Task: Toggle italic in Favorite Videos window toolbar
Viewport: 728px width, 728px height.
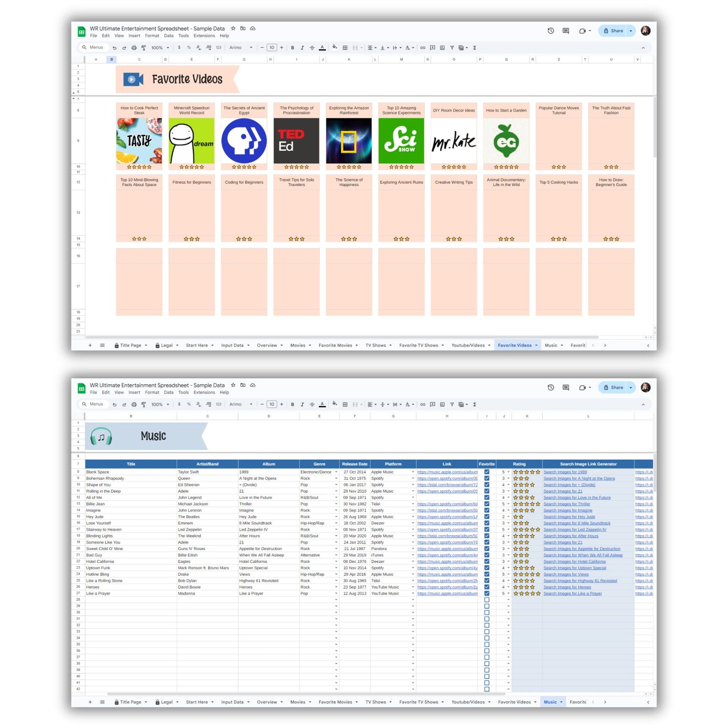Action: pyautogui.click(x=302, y=48)
